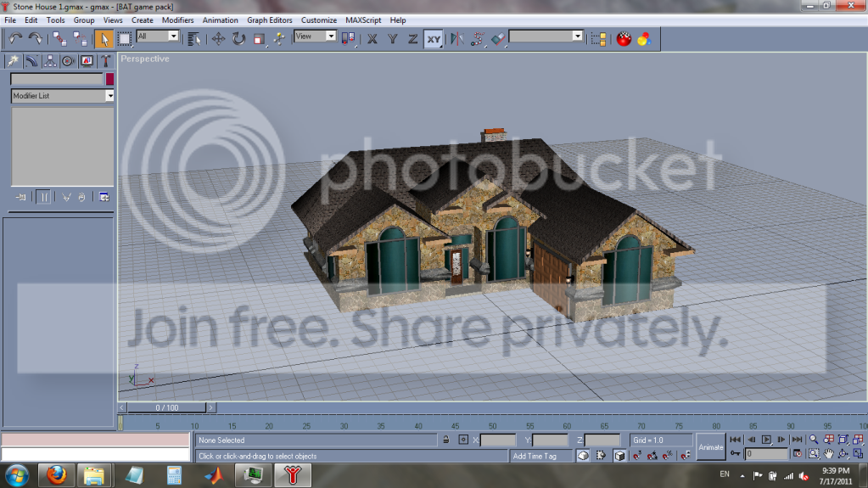Click the Undo arrow in toolbar
The height and width of the screenshot is (488, 868).
tap(15, 39)
